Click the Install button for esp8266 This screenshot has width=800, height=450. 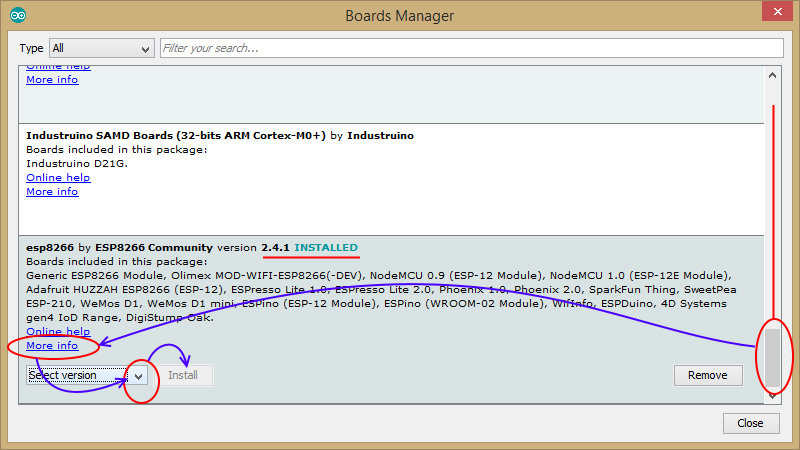(183, 376)
